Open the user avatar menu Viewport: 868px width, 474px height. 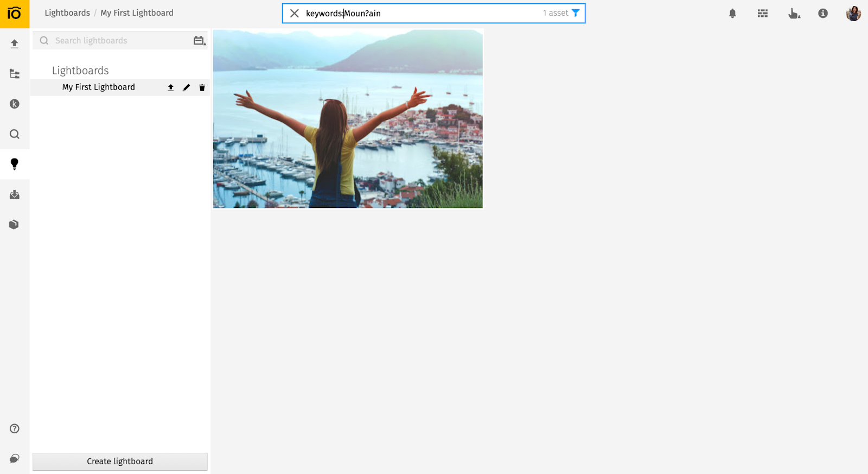[853, 14]
